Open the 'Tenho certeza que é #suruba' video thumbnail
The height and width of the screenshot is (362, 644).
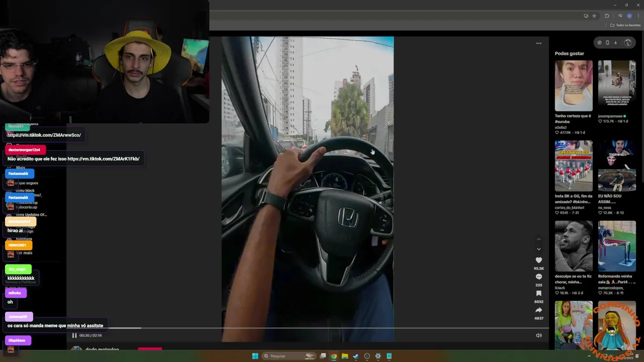(574, 86)
